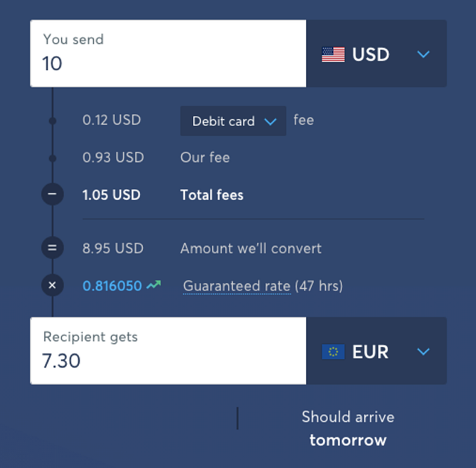Click the US flag icon
Viewport: 476px width, 468px height.
pyautogui.click(x=333, y=54)
